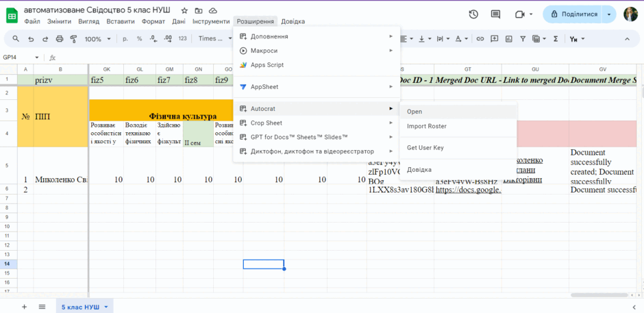Open the zoom 100% dropdown

98,38
